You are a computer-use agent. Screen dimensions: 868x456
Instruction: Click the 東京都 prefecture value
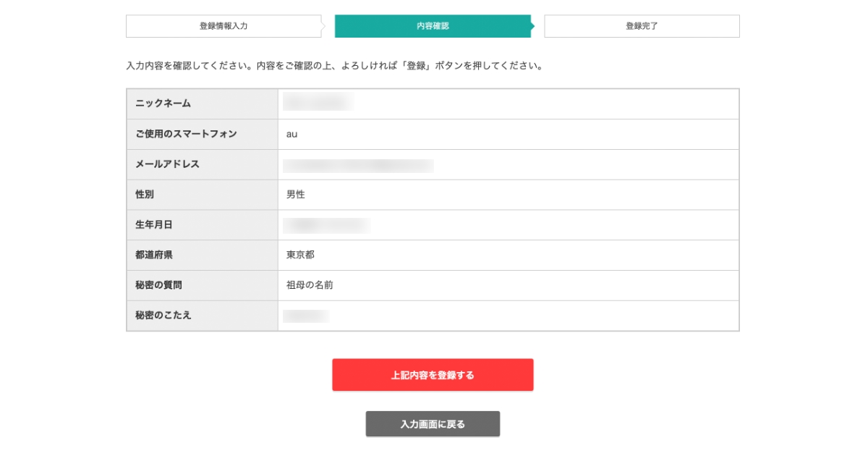(x=300, y=256)
